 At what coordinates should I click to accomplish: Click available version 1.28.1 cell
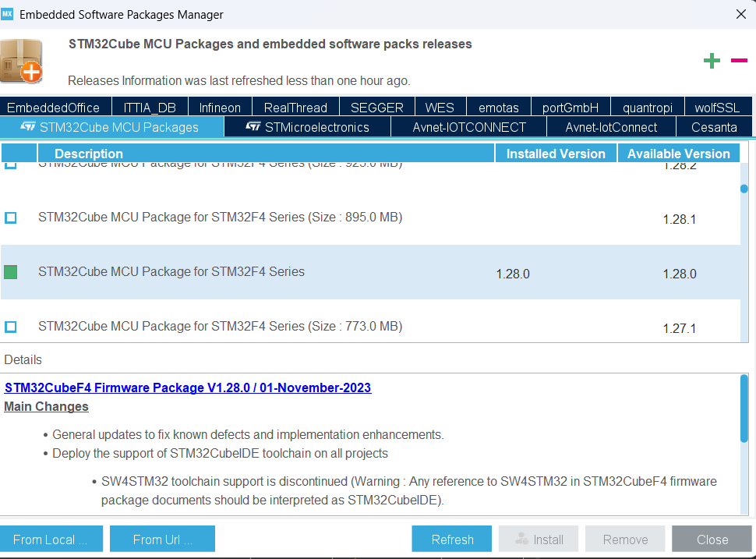point(680,219)
